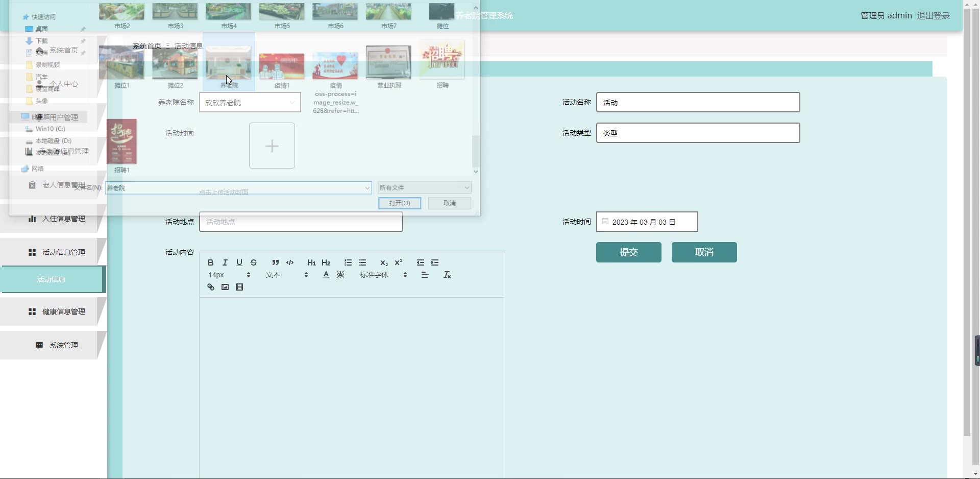Open the calendar icon in 活动时间 field
Image resolution: width=980 pixels, height=479 pixels.
coord(605,222)
